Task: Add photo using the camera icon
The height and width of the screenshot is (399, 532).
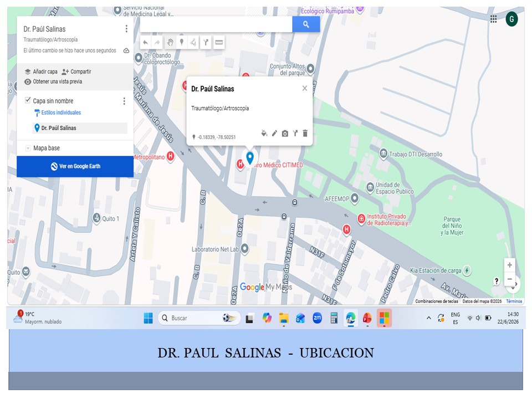Action: (285, 134)
